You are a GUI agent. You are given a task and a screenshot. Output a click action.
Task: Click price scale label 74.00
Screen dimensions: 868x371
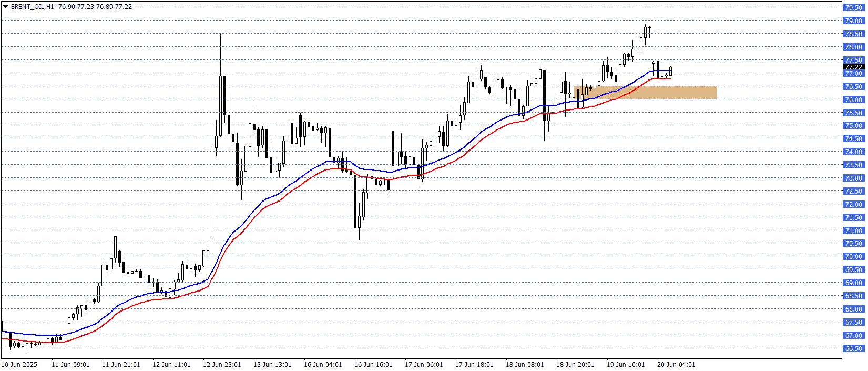853,152
